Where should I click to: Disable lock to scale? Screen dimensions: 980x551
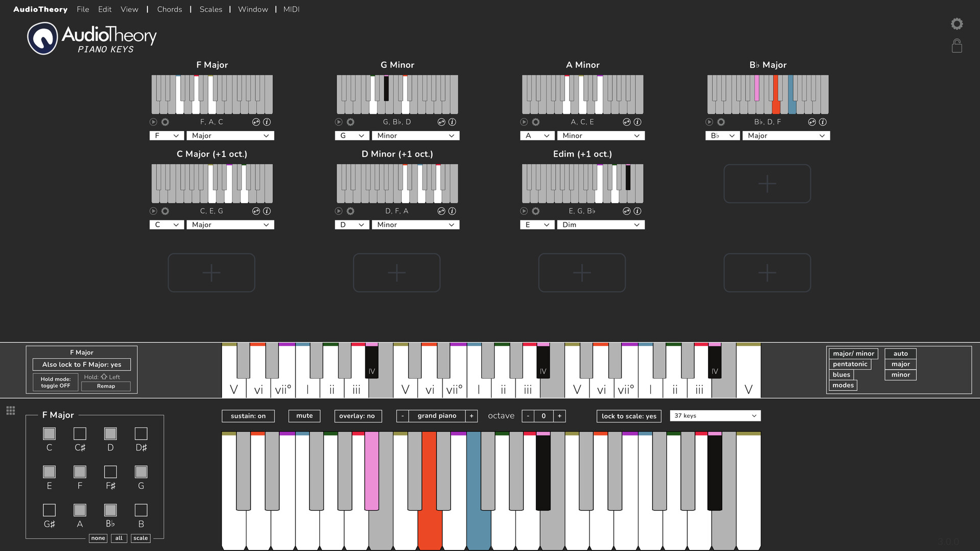[x=628, y=416]
